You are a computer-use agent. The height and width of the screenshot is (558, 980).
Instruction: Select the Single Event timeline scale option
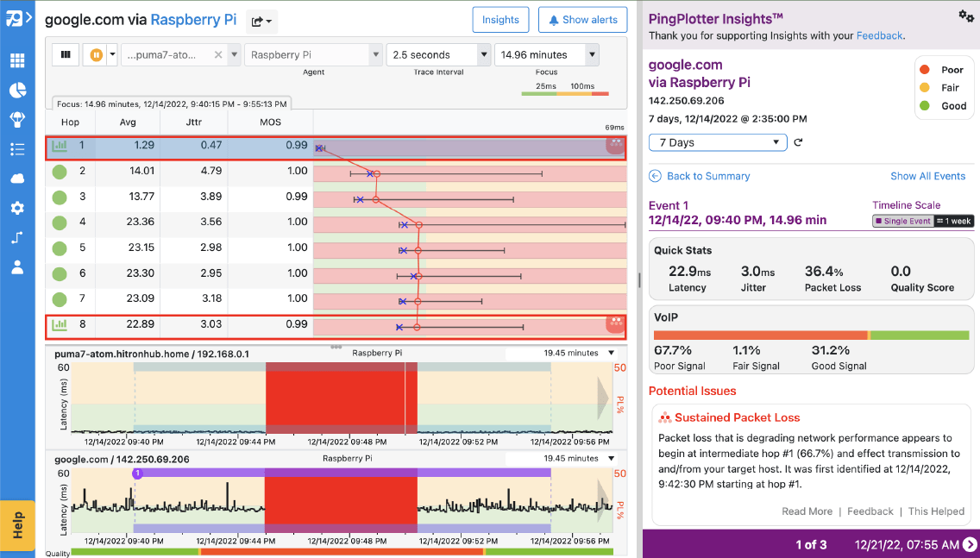click(902, 221)
